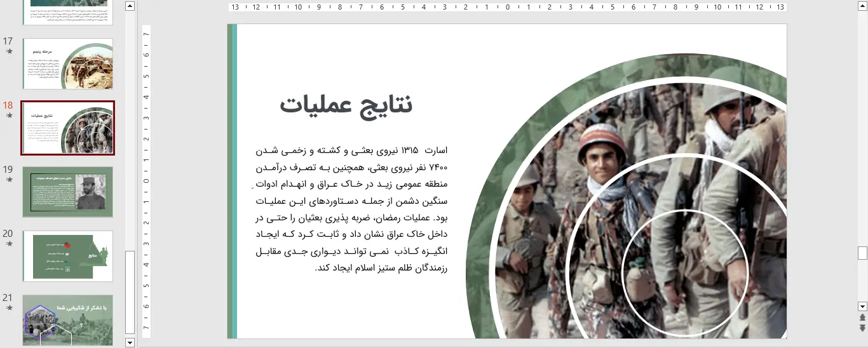Click slide number 19 in the thumbnail pane
Viewport: 868px width, 348px height.
tap(8, 170)
